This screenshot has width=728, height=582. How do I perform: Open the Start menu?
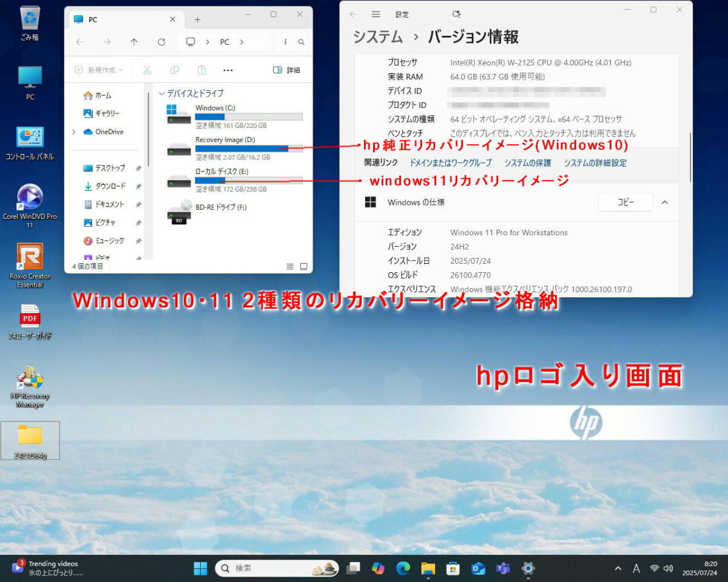point(200,568)
